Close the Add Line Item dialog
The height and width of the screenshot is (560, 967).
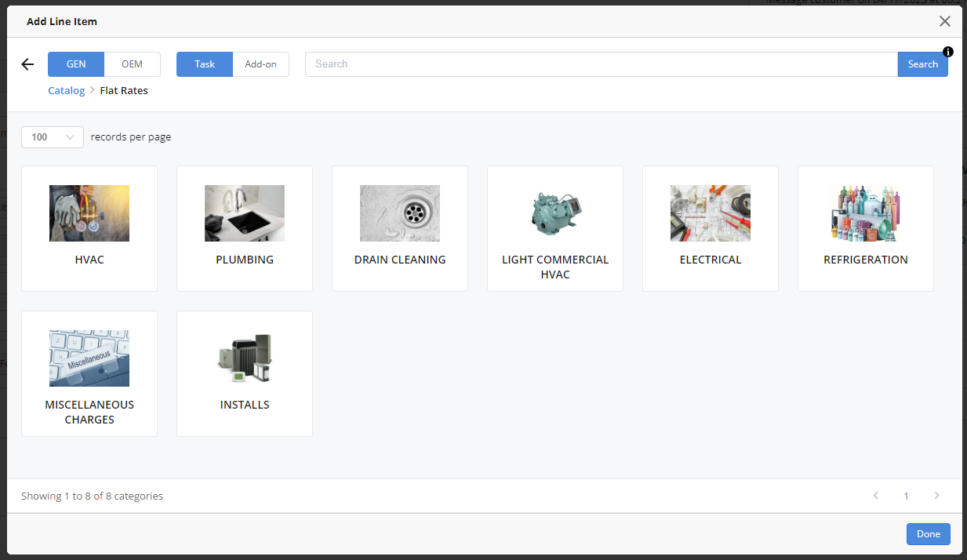pyautogui.click(x=945, y=21)
